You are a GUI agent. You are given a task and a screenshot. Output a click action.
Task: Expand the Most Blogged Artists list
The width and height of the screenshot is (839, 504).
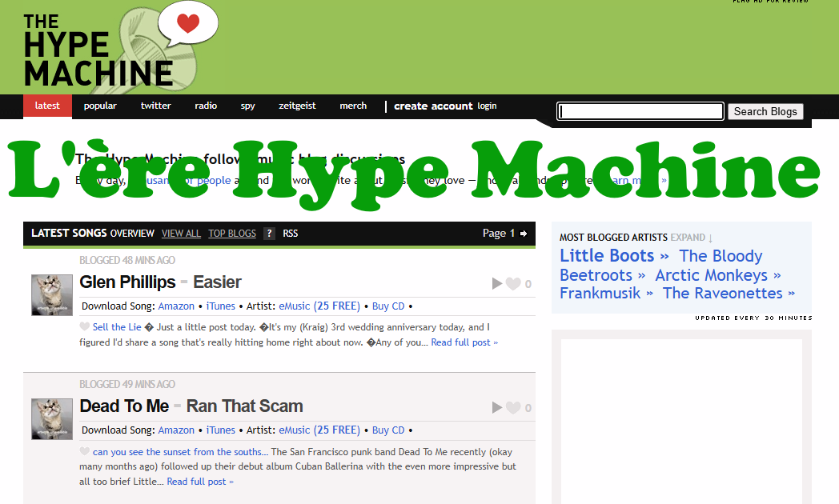pyautogui.click(x=691, y=238)
